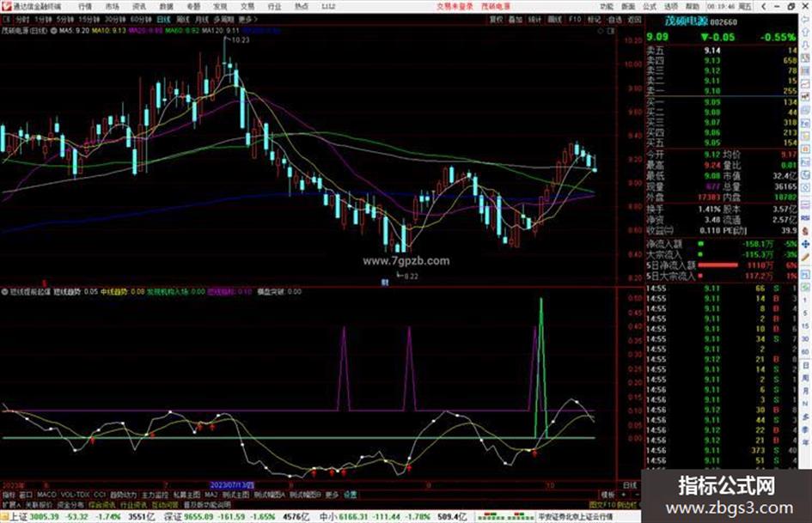Viewport: 812px width, 523px height.
Task: Switch to the 15分钟 period
Action: tap(89, 20)
